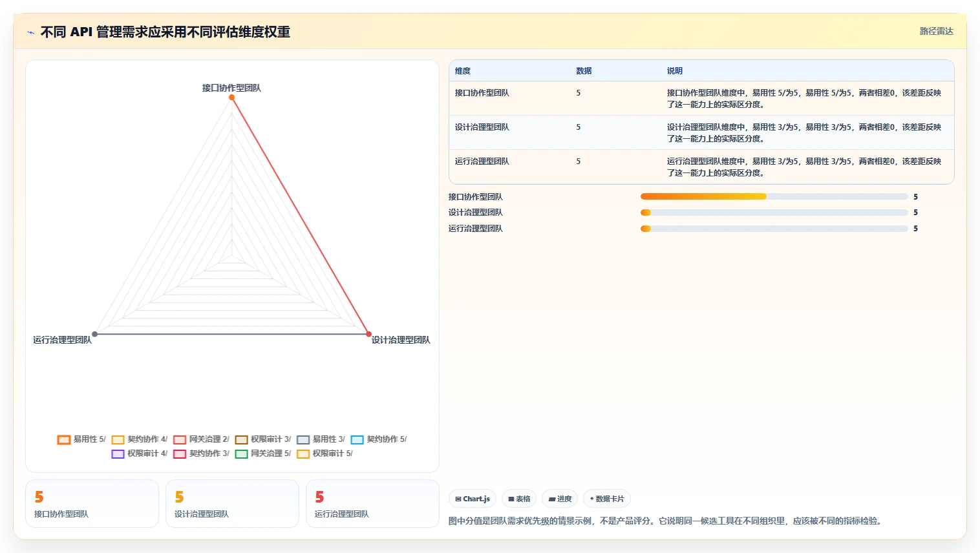Select the 接口协作型团队 table row cell
Viewport: 980px width, 553px height.
tap(482, 93)
